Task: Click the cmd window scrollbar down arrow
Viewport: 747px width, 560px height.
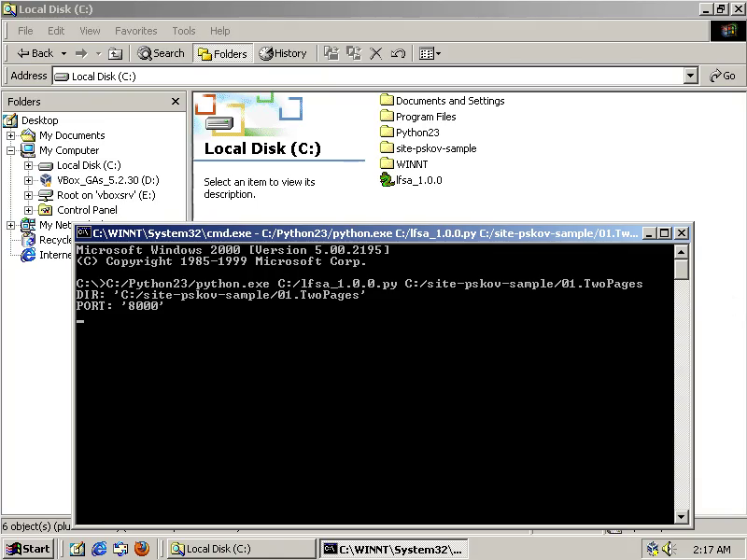Action: tap(682, 516)
